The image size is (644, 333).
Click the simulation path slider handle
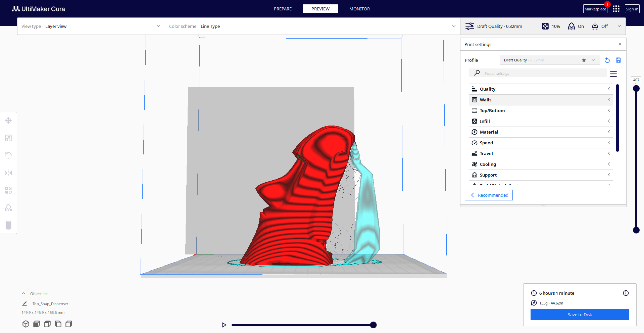[x=373, y=325]
